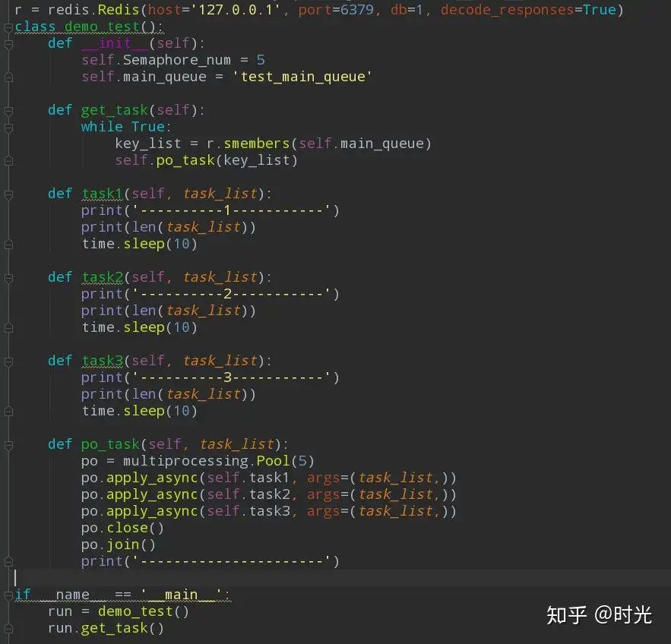671x644 pixels.
Task: Click fold end marker beside self.main_queue assignment
Action: point(8,77)
